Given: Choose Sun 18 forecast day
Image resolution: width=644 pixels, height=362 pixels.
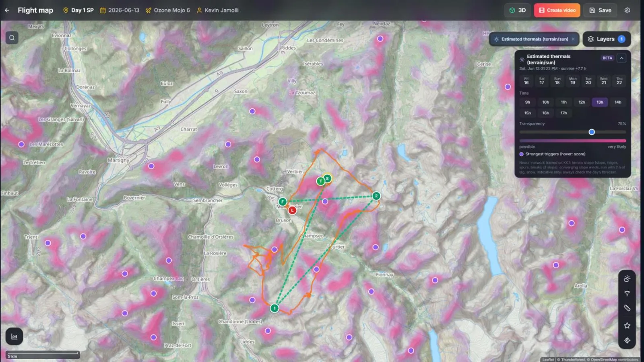Looking at the screenshot, I should pos(557,81).
